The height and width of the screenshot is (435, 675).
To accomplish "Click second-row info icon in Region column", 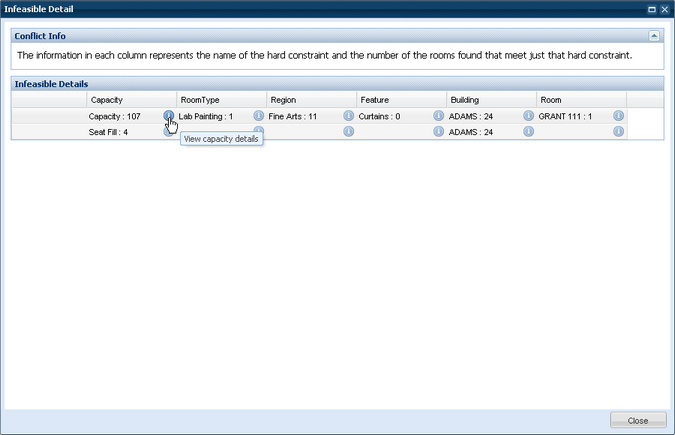I will 348,132.
